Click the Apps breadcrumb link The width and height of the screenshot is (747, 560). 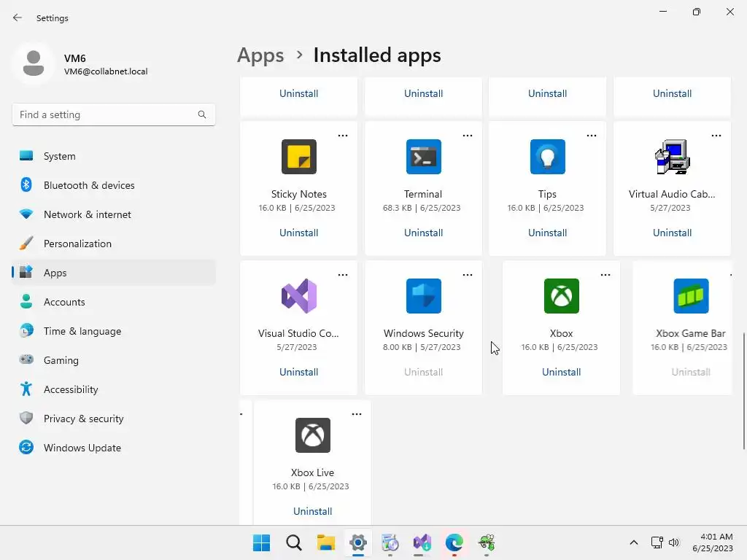pyautogui.click(x=260, y=55)
